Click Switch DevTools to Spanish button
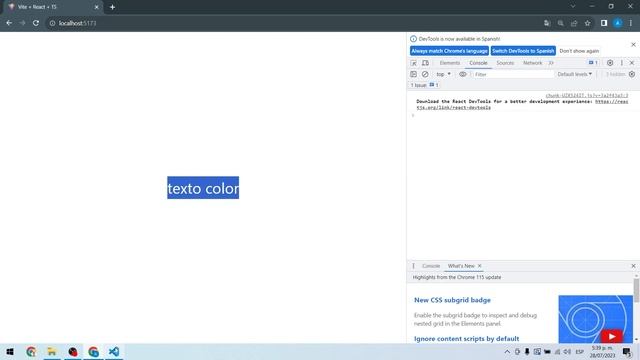Image resolution: width=640 pixels, height=360 pixels. (x=523, y=51)
